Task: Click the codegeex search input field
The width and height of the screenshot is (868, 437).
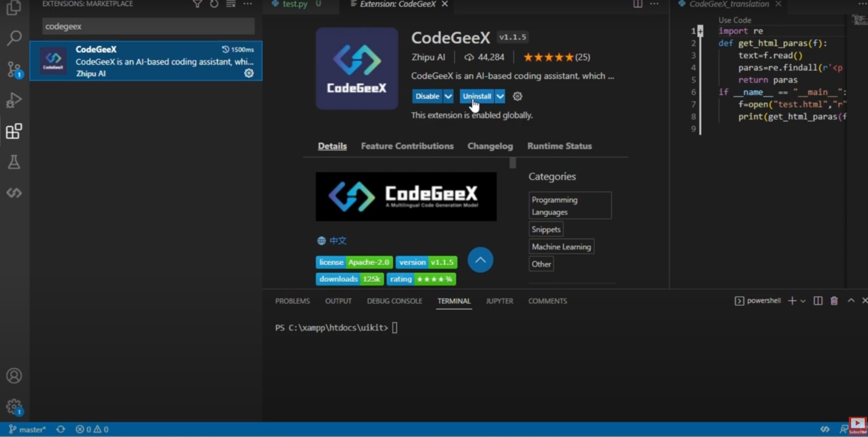Action: [x=148, y=26]
